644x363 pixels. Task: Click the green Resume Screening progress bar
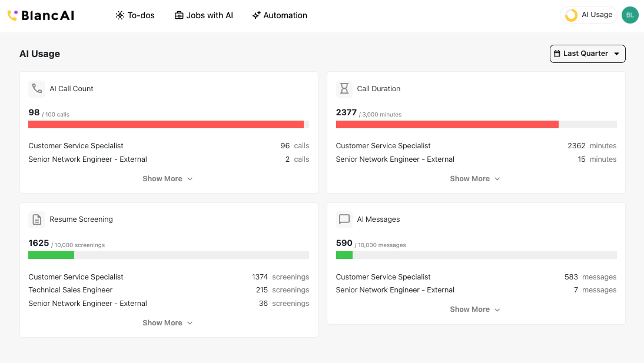51,255
